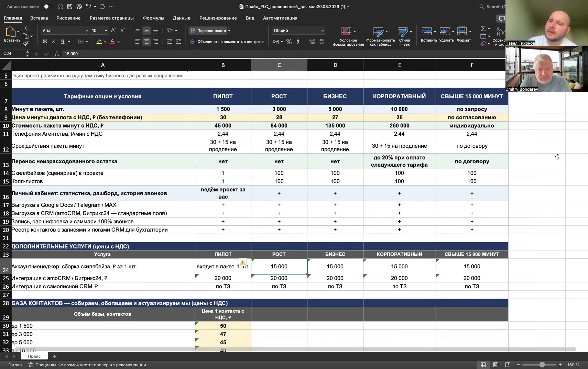Click the fill color swatch
588x369 pixels.
tap(99, 42)
